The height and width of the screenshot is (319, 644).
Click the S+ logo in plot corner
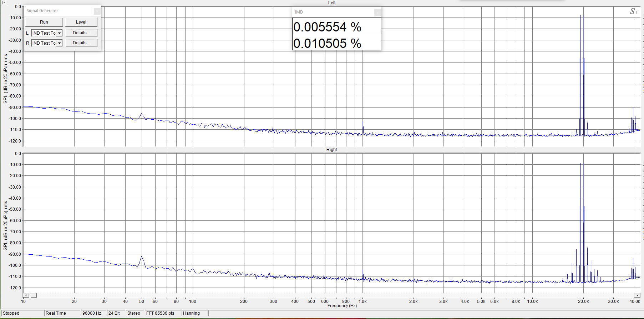coord(634,12)
